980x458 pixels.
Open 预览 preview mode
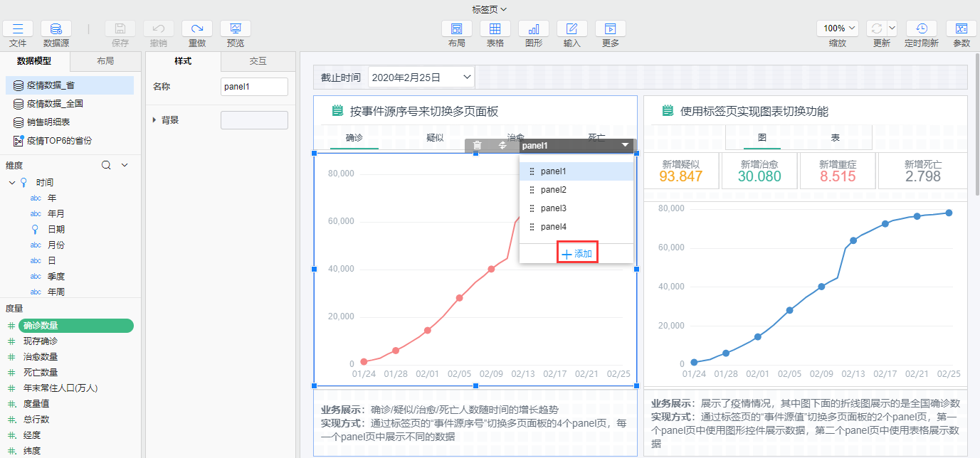coord(235,28)
